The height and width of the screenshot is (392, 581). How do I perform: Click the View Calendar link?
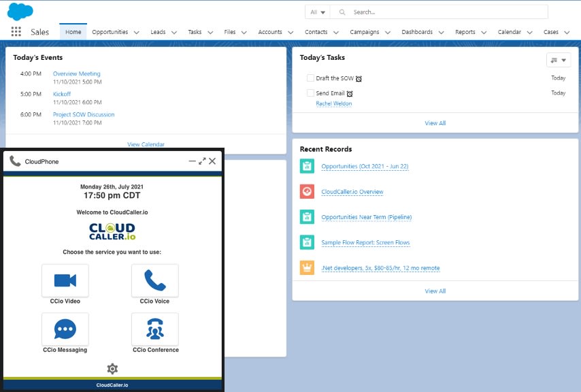[x=146, y=144]
